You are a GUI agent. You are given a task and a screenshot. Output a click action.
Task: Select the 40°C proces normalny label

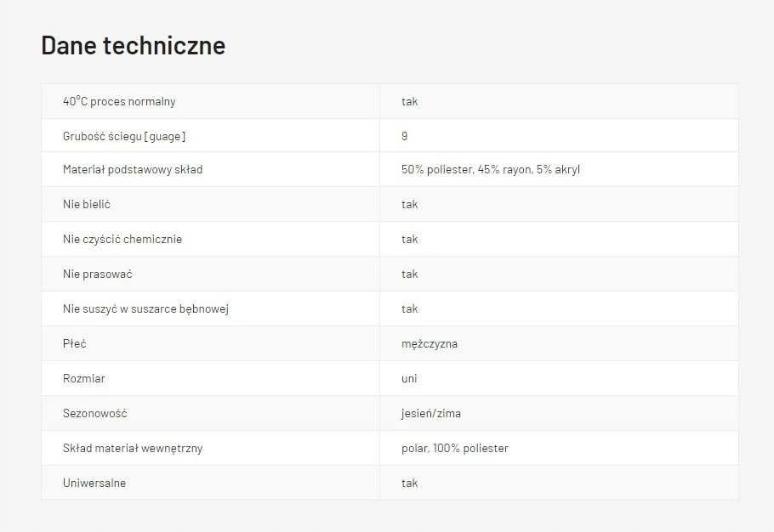(119, 102)
